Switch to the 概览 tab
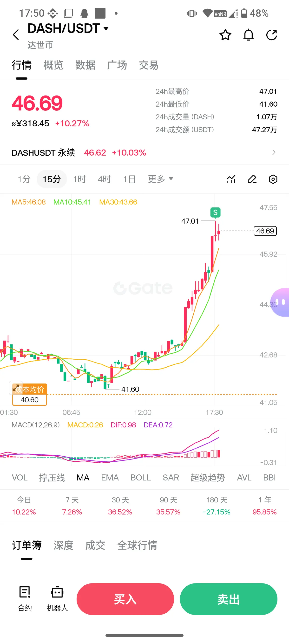Screen dimensions: 289x644 pyautogui.click(x=53, y=65)
